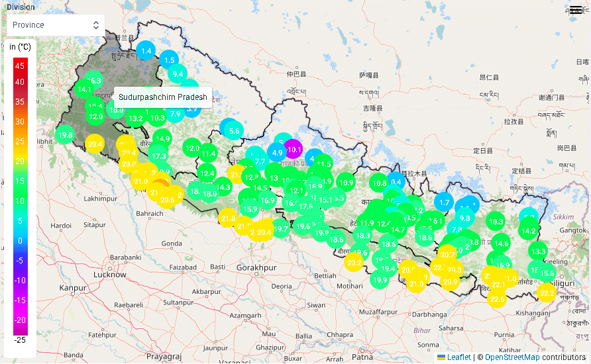The height and width of the screenshot is (364, 591).
Task: Select the 14.6 temperature marker
Action: pyautogui.click(x=501, y=244)
